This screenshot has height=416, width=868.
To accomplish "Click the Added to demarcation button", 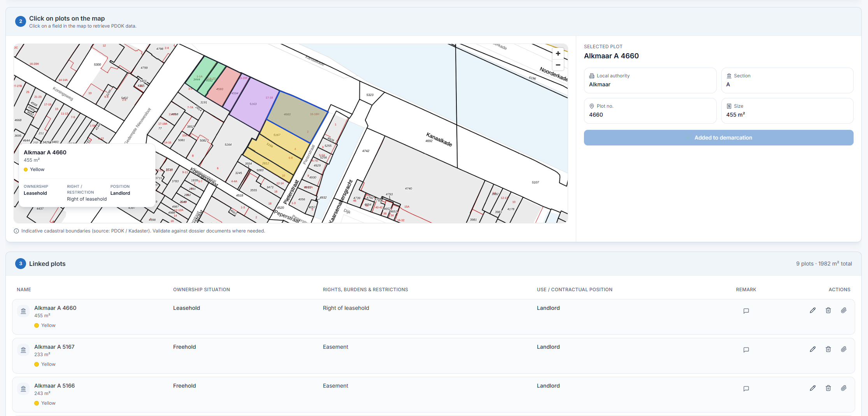I will click(719, 138).
